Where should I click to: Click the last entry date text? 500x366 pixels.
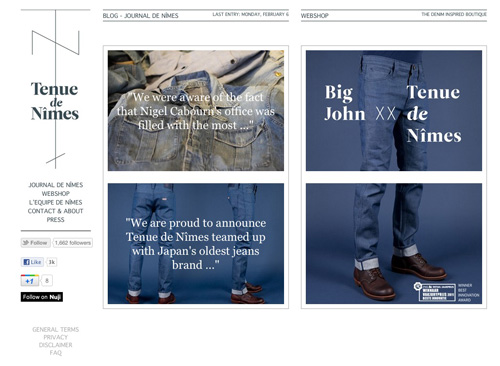pos(251,14)
